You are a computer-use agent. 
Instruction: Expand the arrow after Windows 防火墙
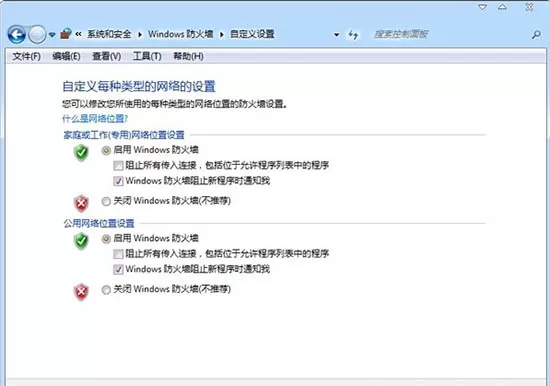point(222,34)
